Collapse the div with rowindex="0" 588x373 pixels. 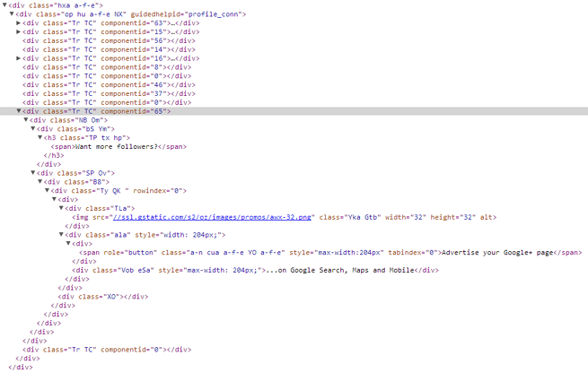(48, 191)
